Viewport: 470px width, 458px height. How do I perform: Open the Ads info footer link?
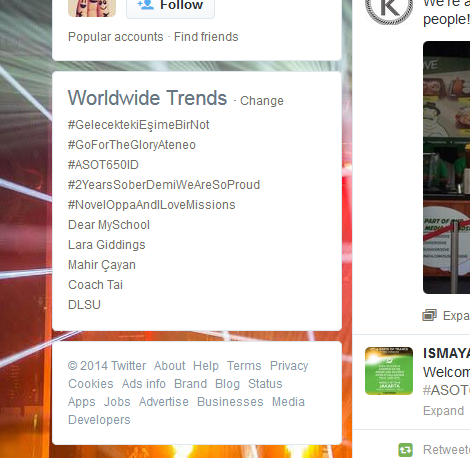(144, 384)
